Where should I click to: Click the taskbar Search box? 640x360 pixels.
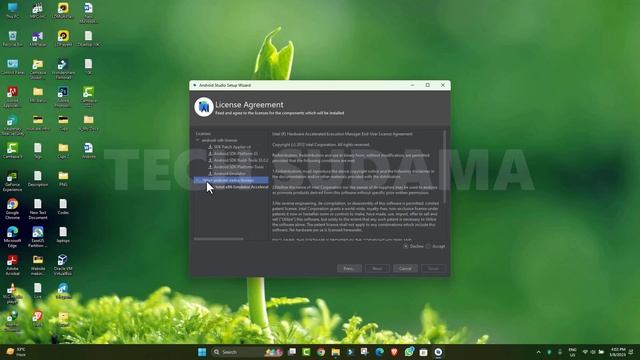pyautogui.click(x=247, y=352)
